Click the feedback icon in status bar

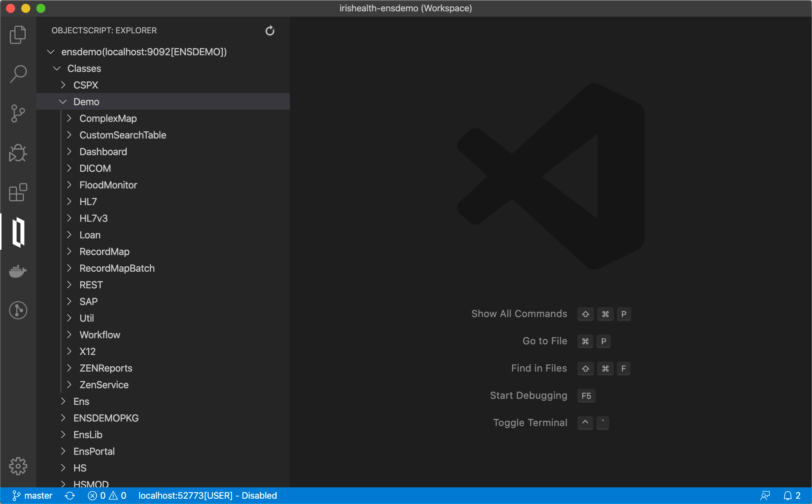point(765,496)
